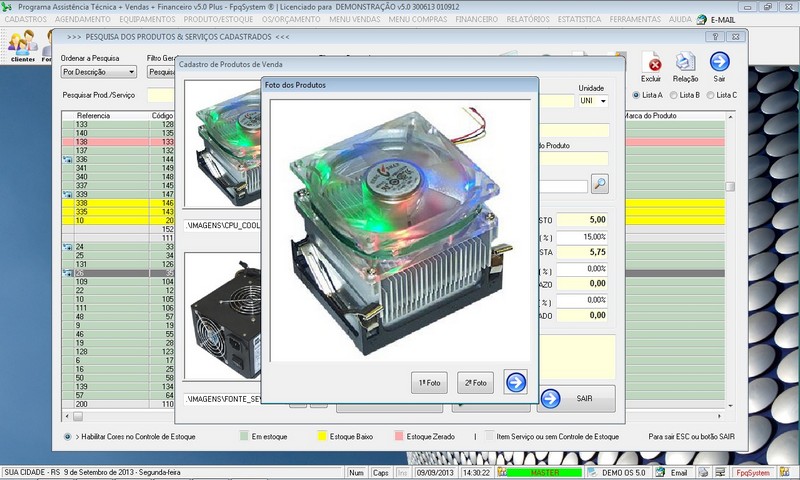Click the help question mark button of Pesquisa window
This screenshot has height=480, width=800.
(715, 37)
